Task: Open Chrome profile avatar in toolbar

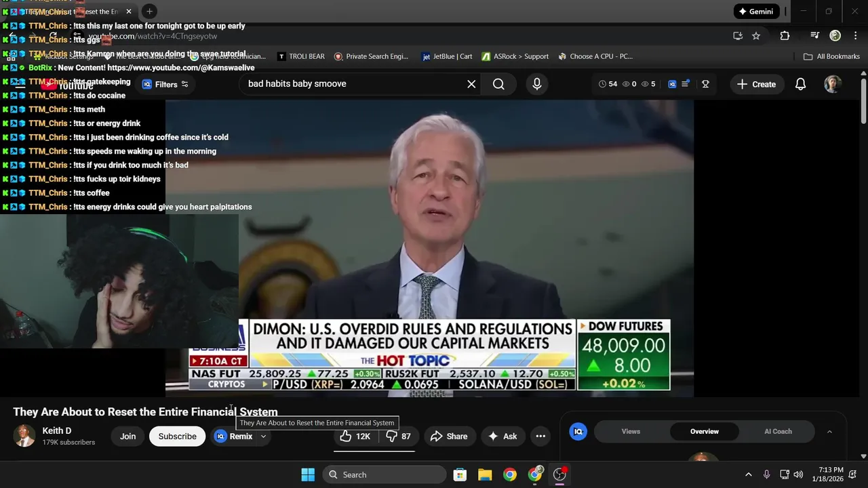Action: click(x=835, y=36)
